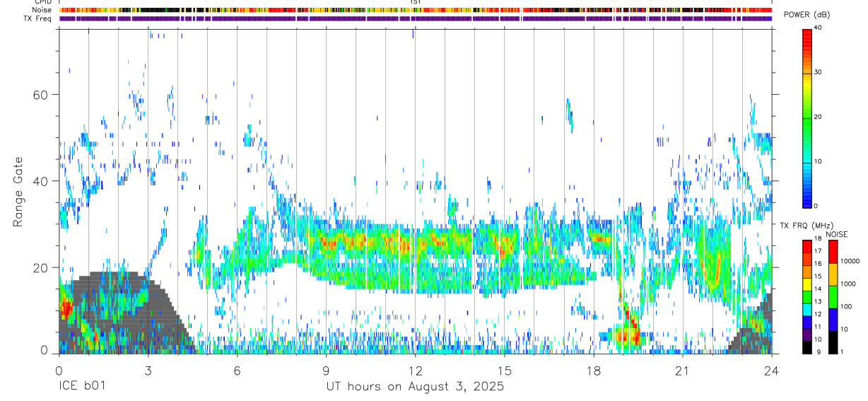Click Range Gate axis tick '20'
This screenshot has height=401, width=868.
42,267
